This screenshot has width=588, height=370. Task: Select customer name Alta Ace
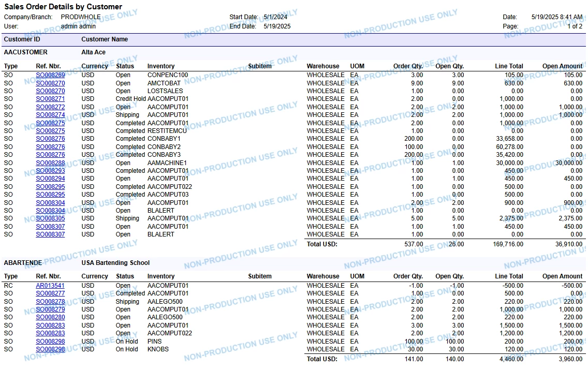[93, 52]
